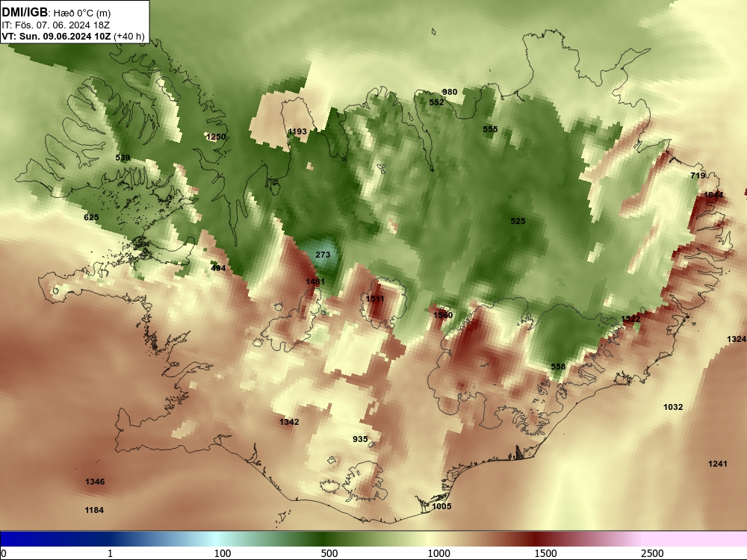The width and height of the screenshot is (747, 560).
Task: Select the VT: Sun. 09.06.2024 10Z line
Action: click(x=73, y=36)
